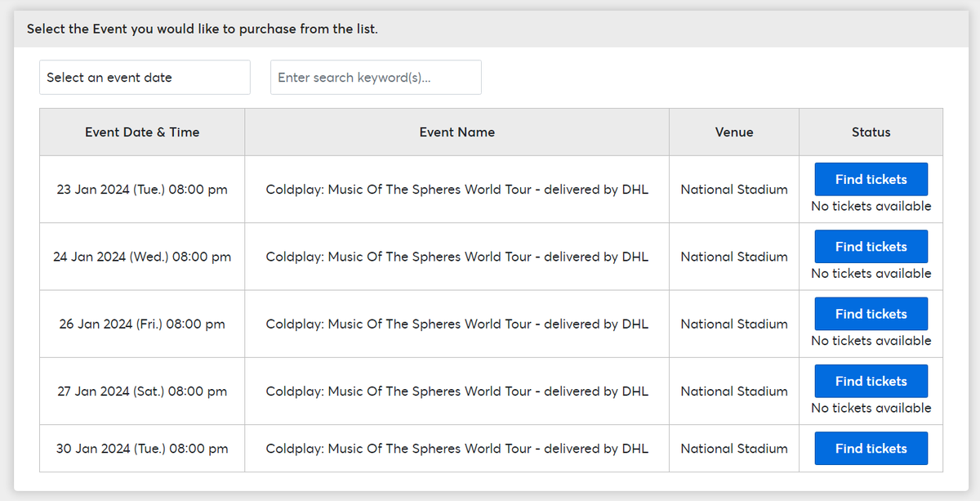
Task: Open the Select an event date dropdown
Action: [145, 77]
